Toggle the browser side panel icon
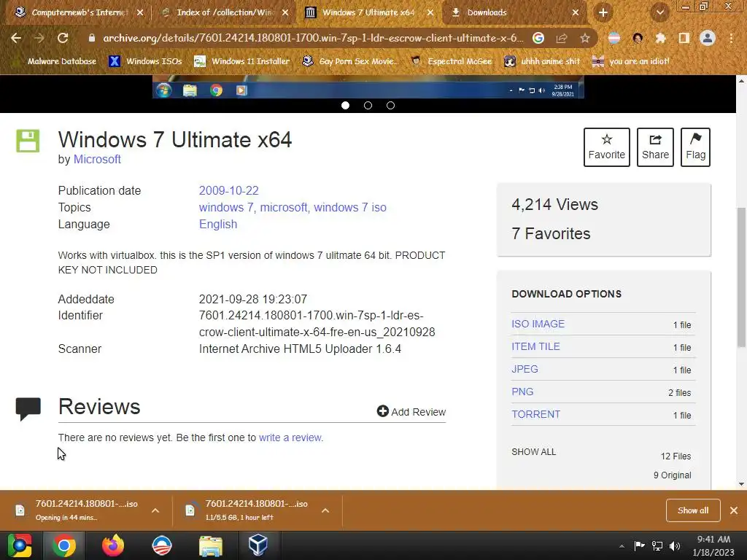Screen dimensions: 747x560 [x=684, y=38]
